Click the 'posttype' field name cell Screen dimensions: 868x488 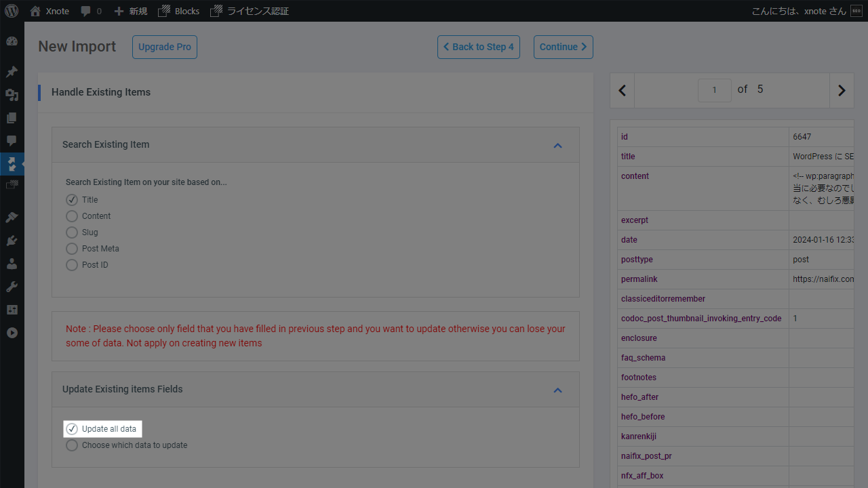pos(703,260)
